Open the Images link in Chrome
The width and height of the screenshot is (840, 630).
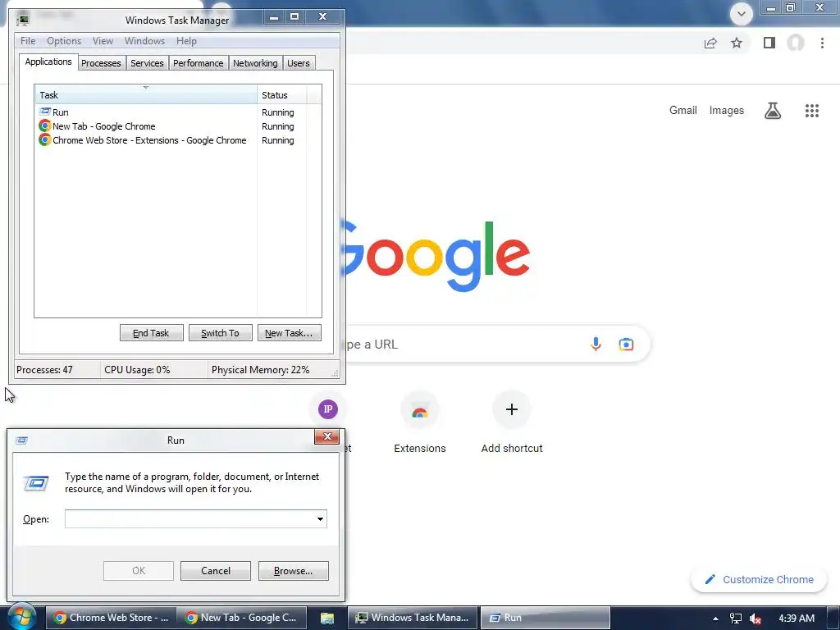click(x=727, y=111)
